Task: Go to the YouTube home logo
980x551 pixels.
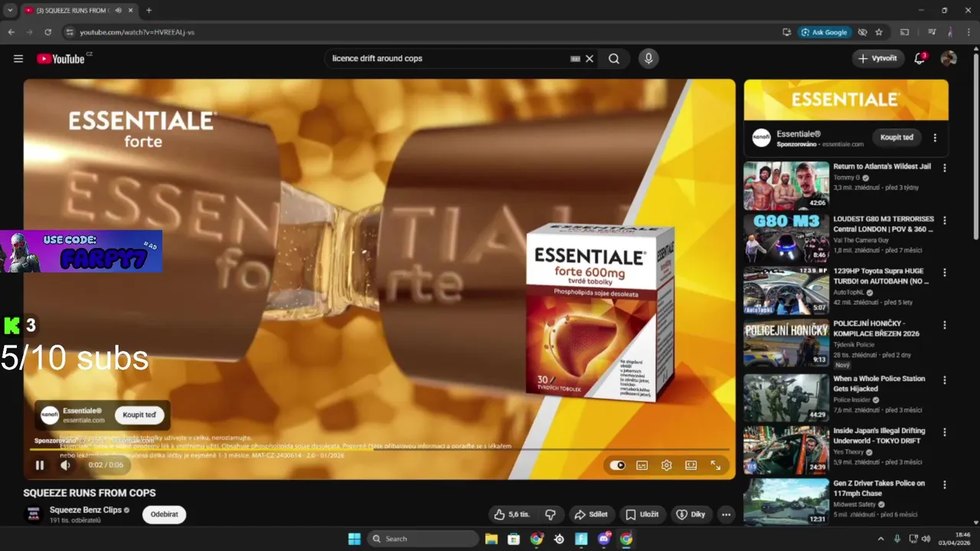Action: (x=60, y=59)
